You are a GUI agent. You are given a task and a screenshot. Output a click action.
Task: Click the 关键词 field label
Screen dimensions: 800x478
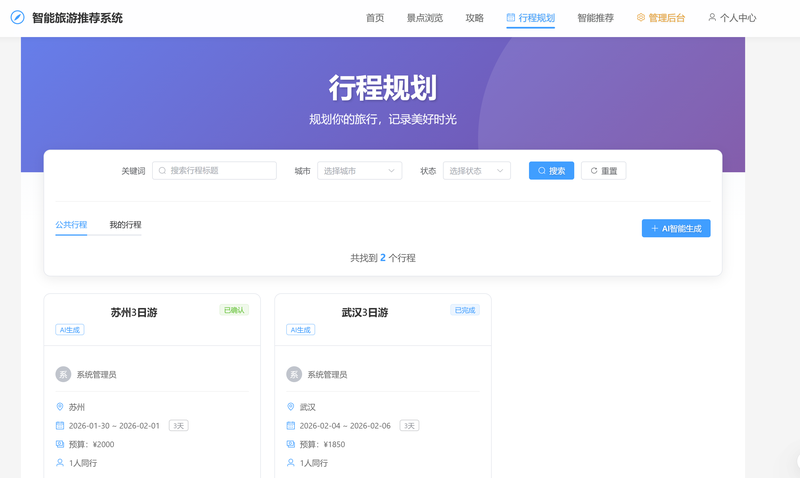(133, 171)
